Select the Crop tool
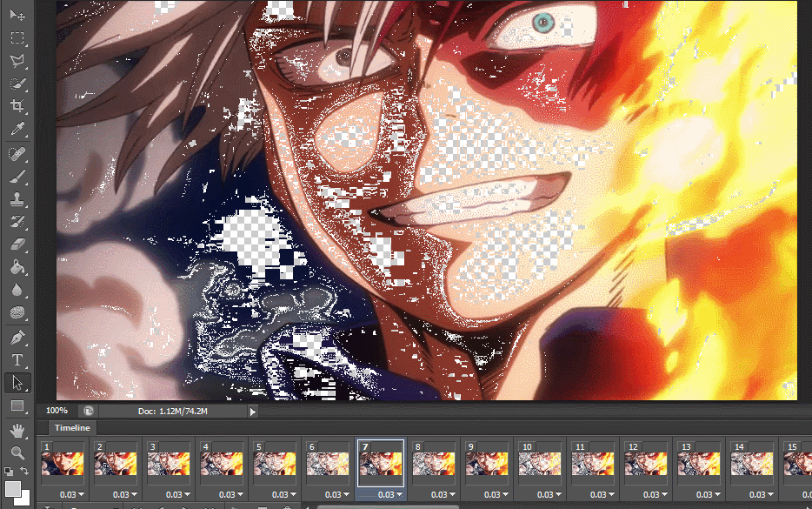The image size is (812, 509). 17,106
